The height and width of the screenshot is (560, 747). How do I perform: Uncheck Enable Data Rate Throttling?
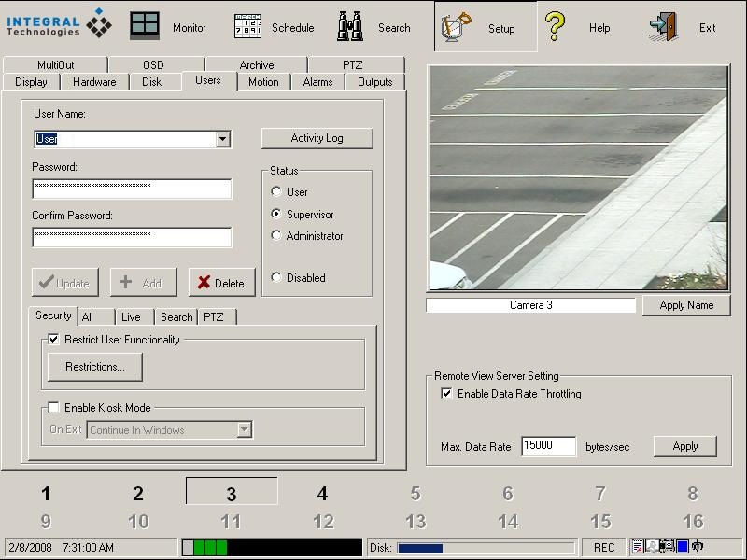pyautogui.click(x=446, y=393)
